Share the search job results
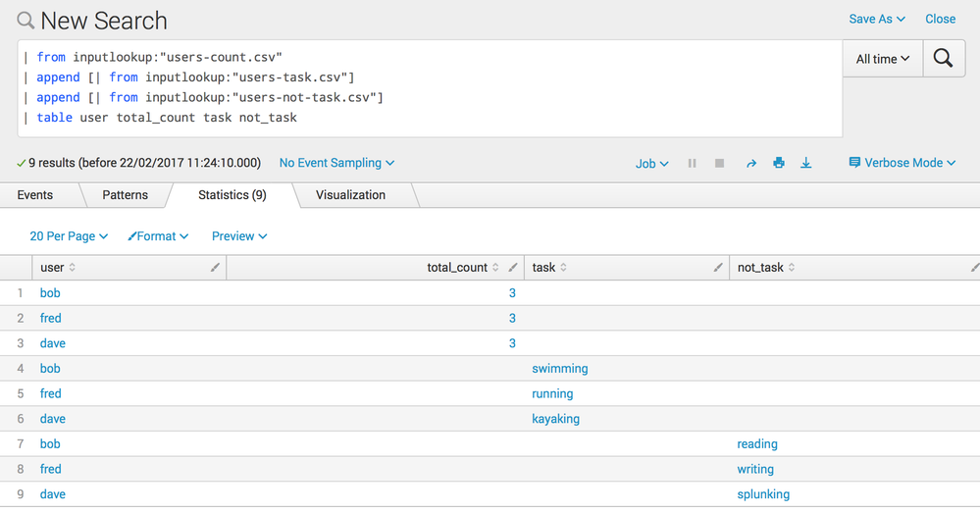This screenshot has height=513, width=980. point(750,164)
